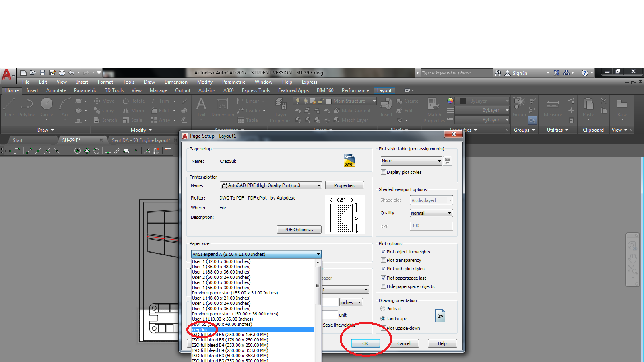
Task: Click OK in Page Setup dialog
Action: (x=365, y=343)
